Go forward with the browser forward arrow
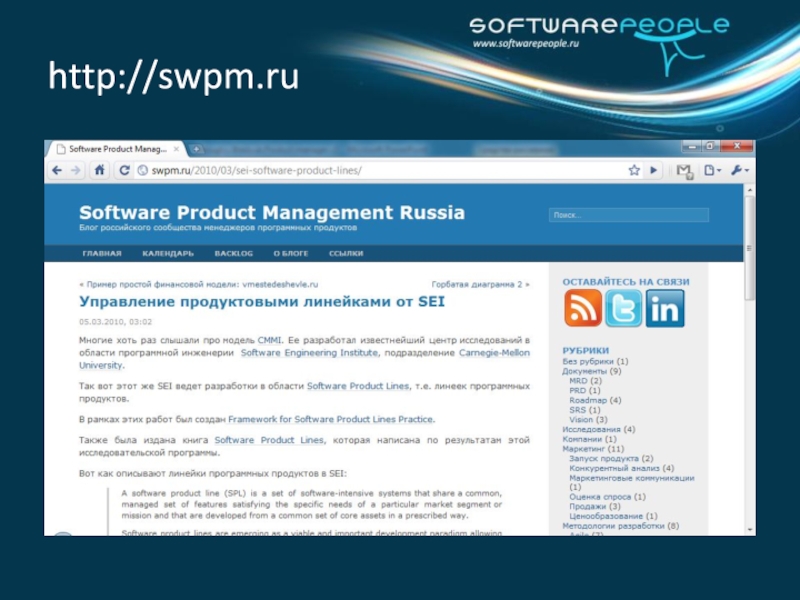The width and height of the screenshot is (800, 600). tap(76, 170)
